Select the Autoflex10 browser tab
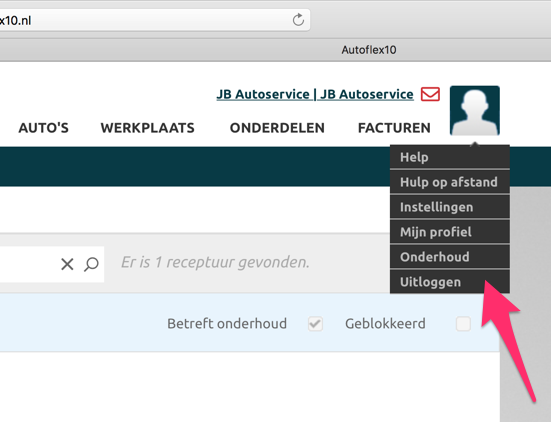The height and width of the screenshot is (422, 551). pyautogui.click(x=369, y=50)
